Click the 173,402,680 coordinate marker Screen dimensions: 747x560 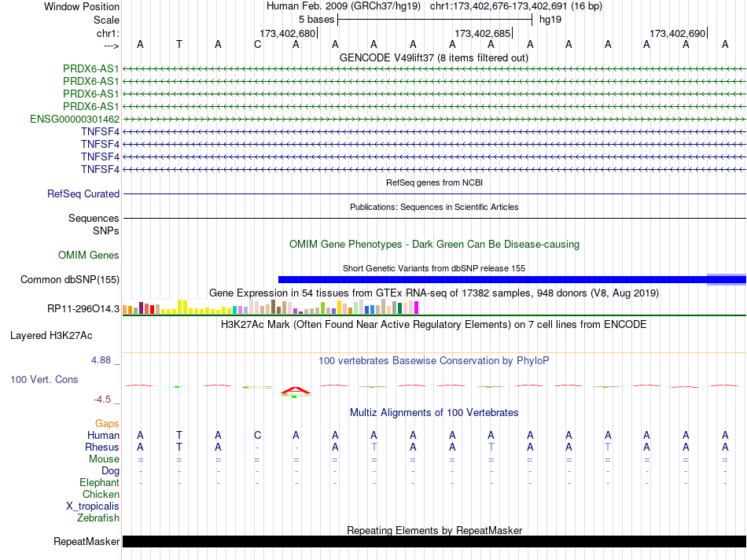click(287, 33)
